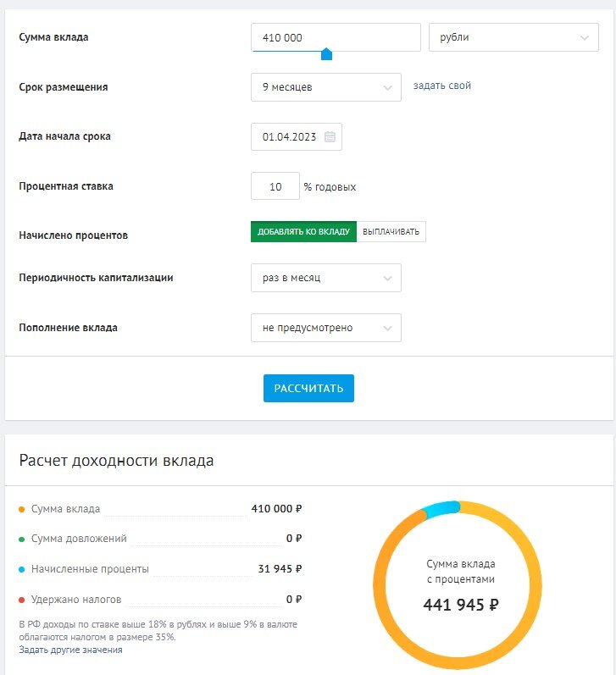
Task: Click the chevron of capitalization frequency dropdown
Action: [x=387, y=279]
